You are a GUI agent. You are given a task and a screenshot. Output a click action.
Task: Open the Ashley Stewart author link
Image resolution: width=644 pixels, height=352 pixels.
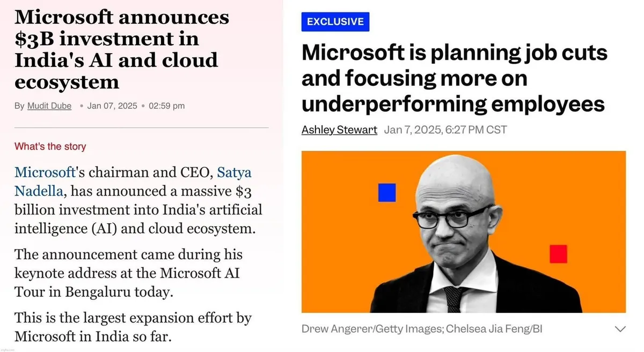click(x=339, y=130)
